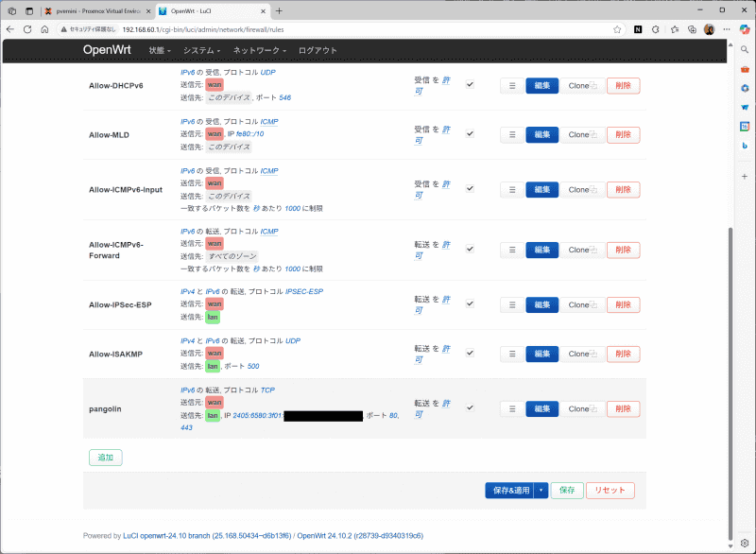Select the OpenWrt - LuCI browser tab
The width and height of the screenshot is (756, 554).
point(212,11)
